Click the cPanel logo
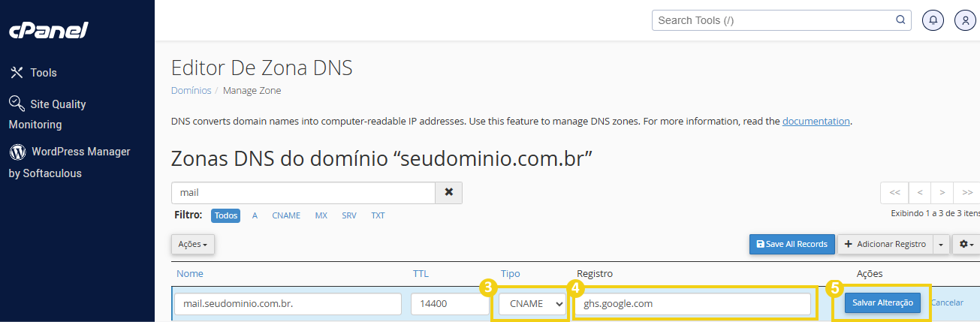 pyautogui.click(x=48, y=31)
